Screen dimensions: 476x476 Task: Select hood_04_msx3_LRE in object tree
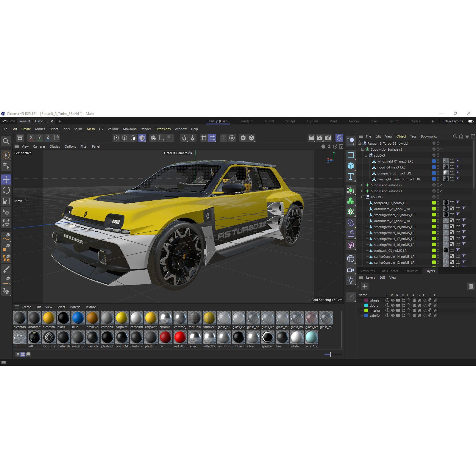point(391,167)
